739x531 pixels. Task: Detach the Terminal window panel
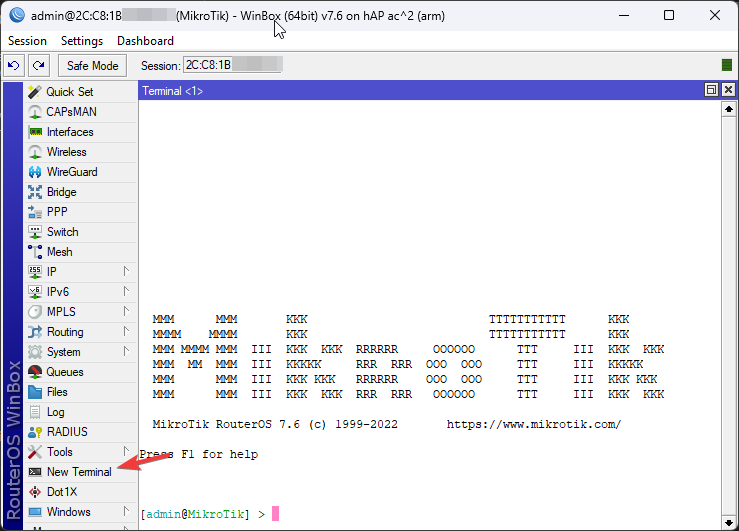click(x=711, y=90)
